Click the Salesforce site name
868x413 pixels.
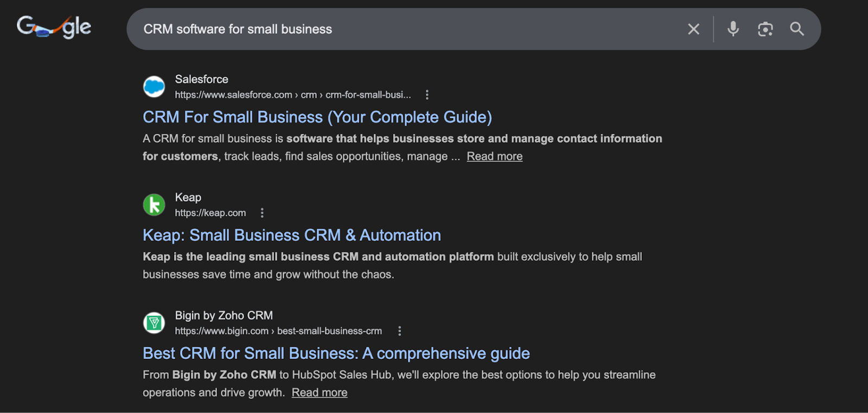[x=202, y=79]
